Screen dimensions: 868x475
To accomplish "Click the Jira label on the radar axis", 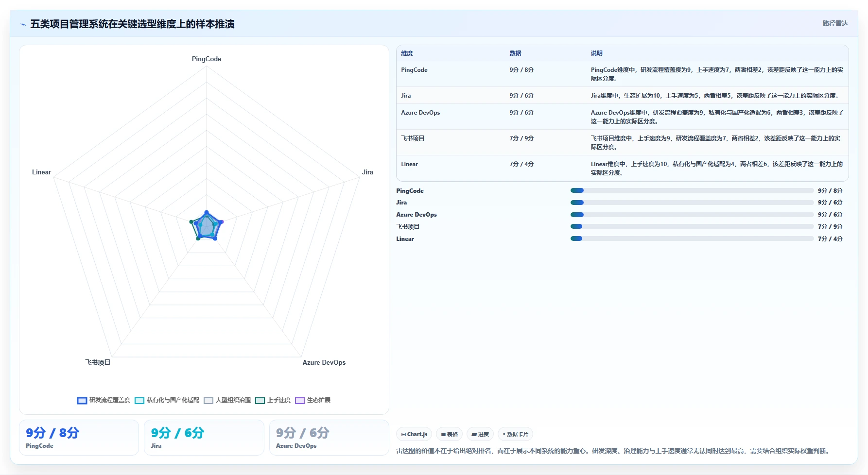I will coord(367,172).
